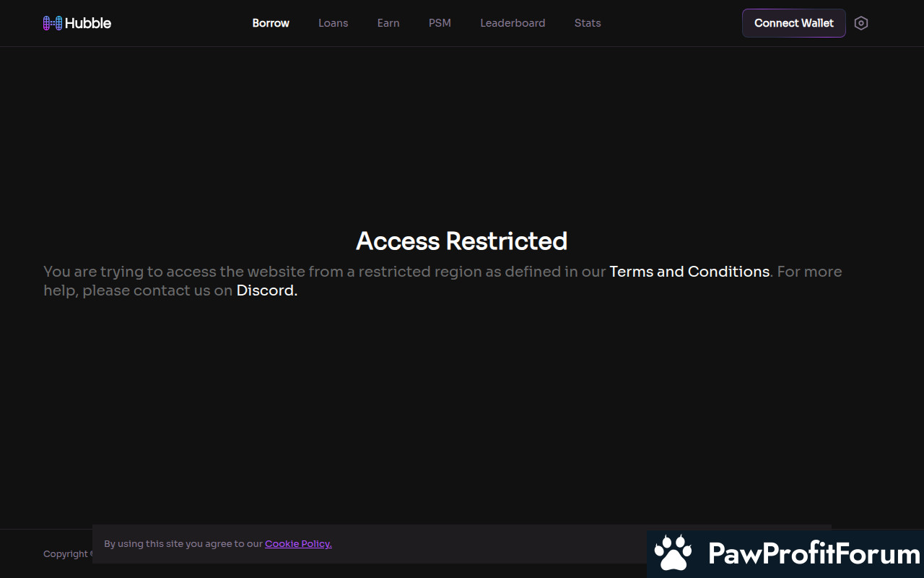Click the Hubble wordmark text

(88, 23)
